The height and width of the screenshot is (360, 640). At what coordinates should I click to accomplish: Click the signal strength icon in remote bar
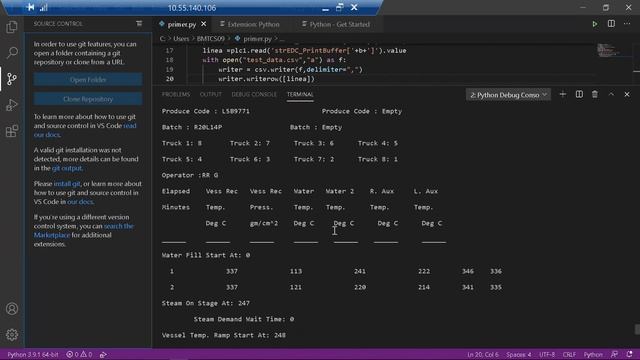pos(44,7)
